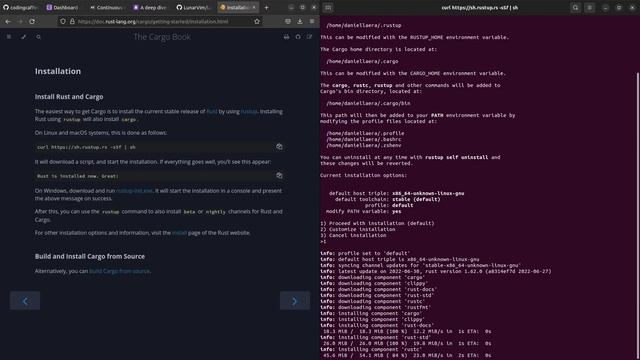Switch to the Continuous tab
Image resolution: width=640 pixels, height=360 pixels.
(107, 7)
